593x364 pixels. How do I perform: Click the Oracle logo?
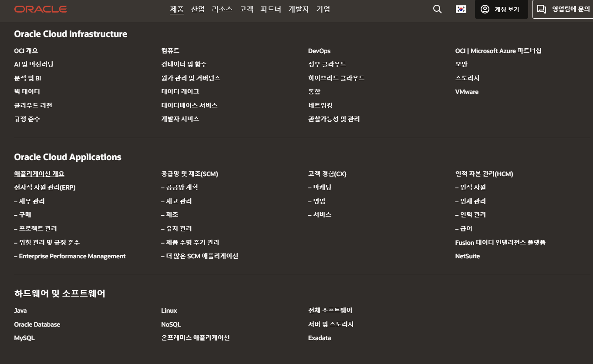40,9
